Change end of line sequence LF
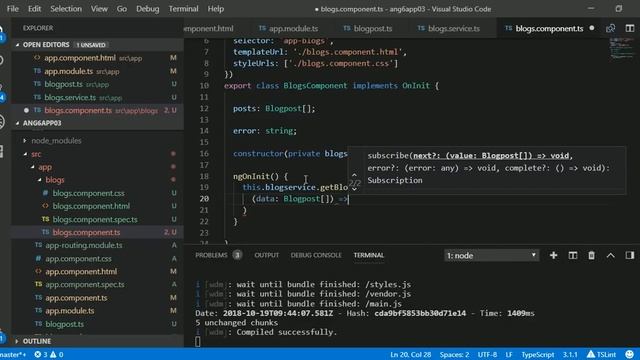640x360 pixels. pos(509,354)
